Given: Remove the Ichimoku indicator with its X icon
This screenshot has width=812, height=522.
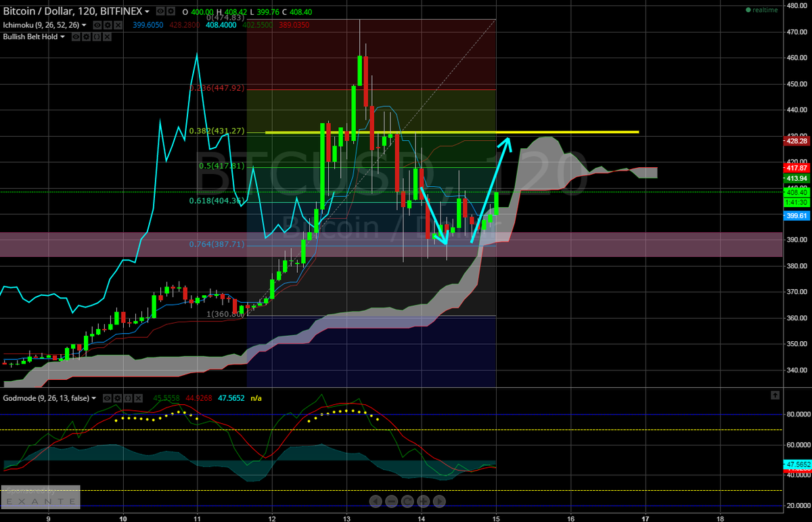Looking at the screenshot, I should [x=118, y=25].
